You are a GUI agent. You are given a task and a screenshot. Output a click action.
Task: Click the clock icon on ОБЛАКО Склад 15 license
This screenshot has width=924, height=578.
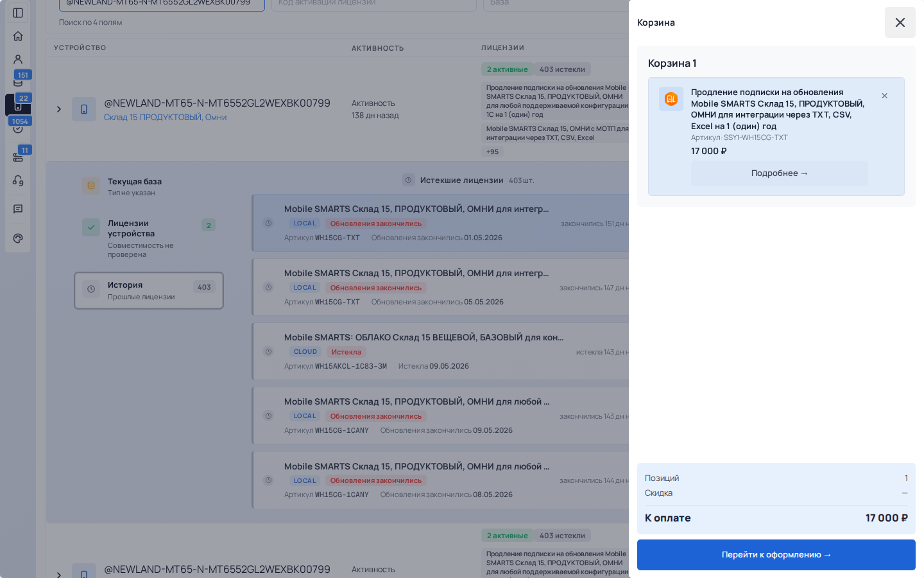tap(269, 352)
